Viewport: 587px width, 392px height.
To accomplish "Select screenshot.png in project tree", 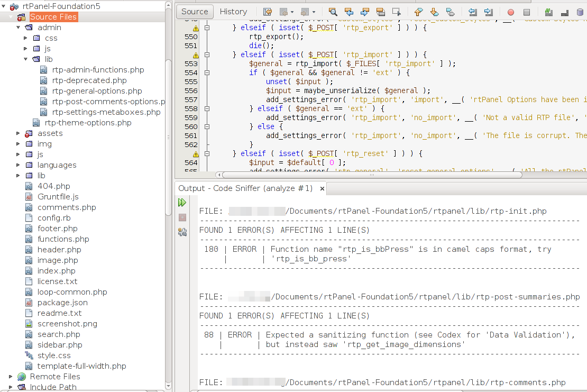I will tap(67, 323).
